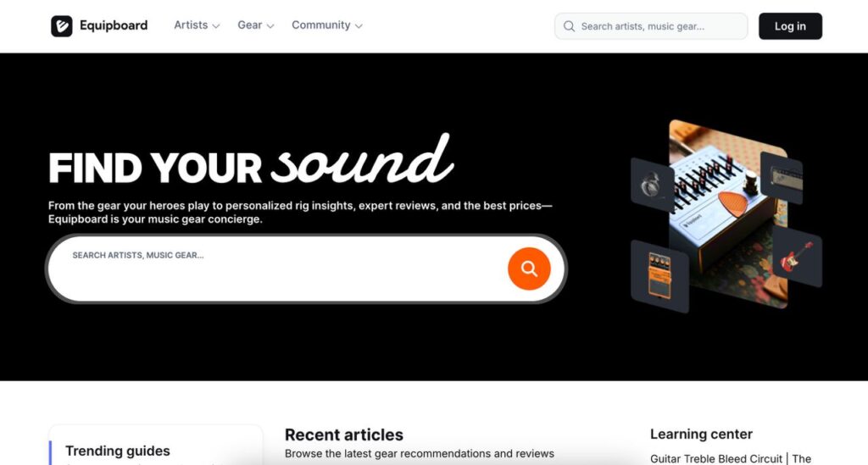868x465 pixels.
Task: Click the Equipboard brand name
Action: click(114, 25)
